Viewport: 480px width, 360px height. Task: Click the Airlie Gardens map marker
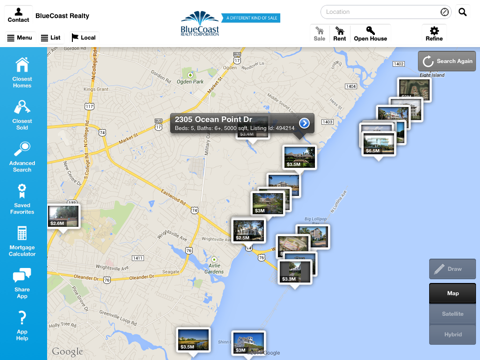pyautogui.click(x=214, y=259)
